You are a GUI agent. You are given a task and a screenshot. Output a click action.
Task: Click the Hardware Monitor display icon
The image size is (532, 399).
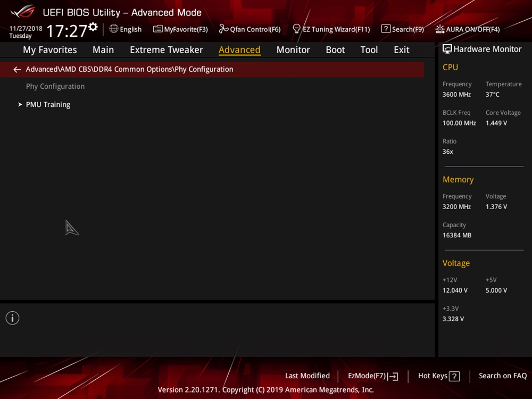point(447,49)
